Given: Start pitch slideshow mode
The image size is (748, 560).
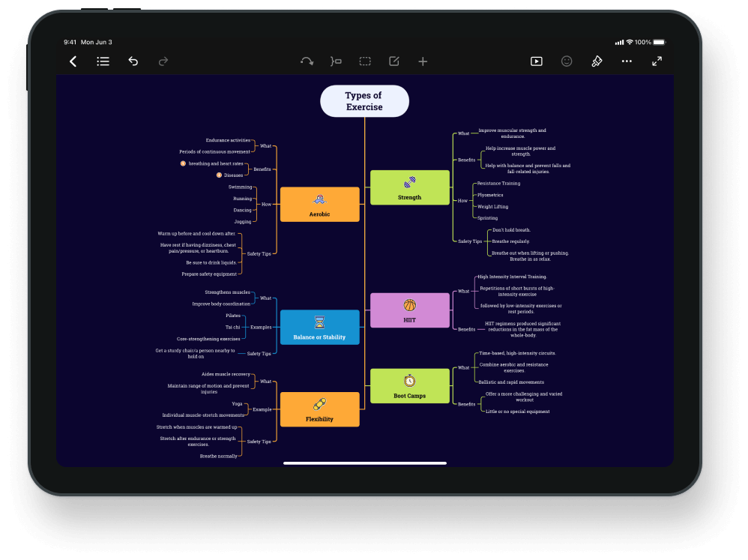Looking at the screenshot, I should click(x=537, y=61).
